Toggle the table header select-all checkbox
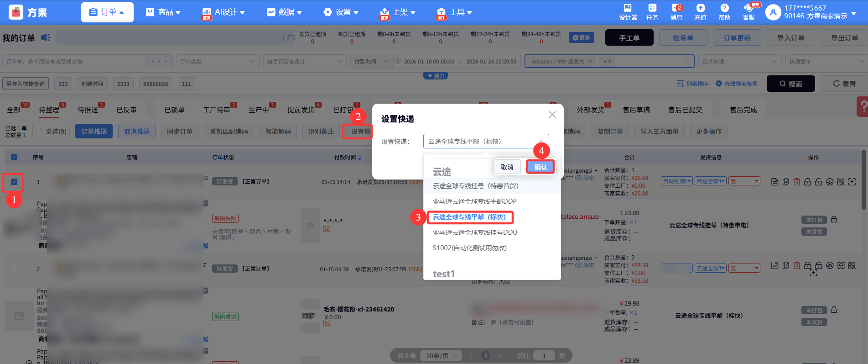This screenshot has height=364, width=868. [x=14, y=157]
